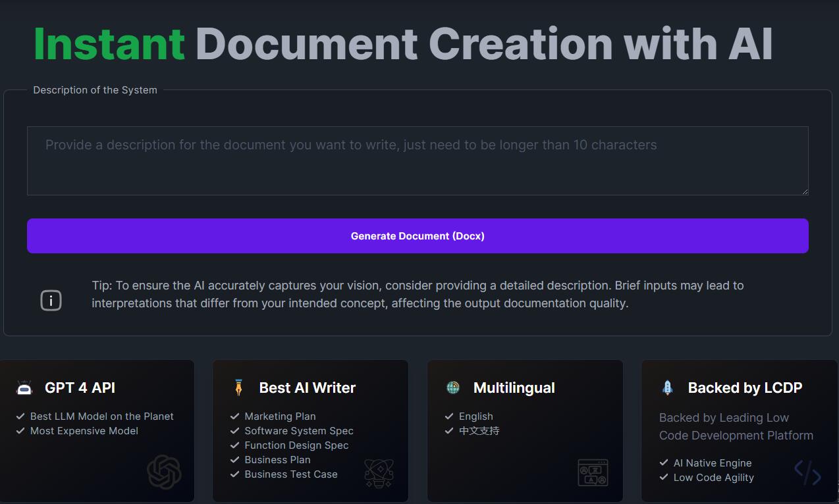Click the rocket icon beside Backed by LCDP
This screenshot has height=504, width=839.
[667, 388]
